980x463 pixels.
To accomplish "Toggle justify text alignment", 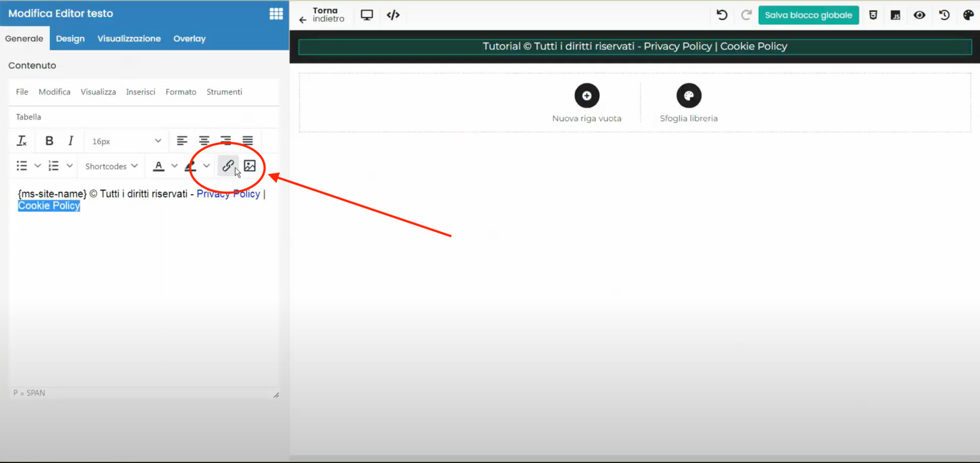I will click(248, 141).
